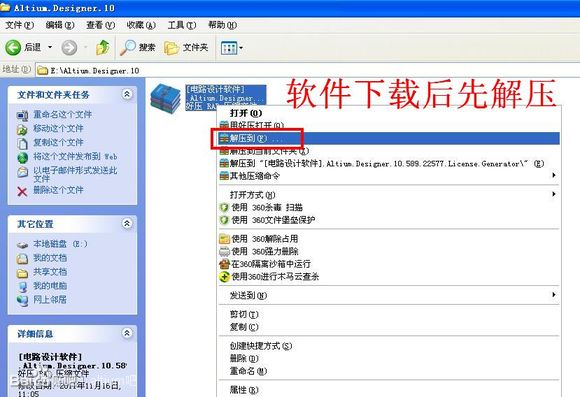Choose 使用 360杀毒 扫描 entry

[x=388, y=207]
